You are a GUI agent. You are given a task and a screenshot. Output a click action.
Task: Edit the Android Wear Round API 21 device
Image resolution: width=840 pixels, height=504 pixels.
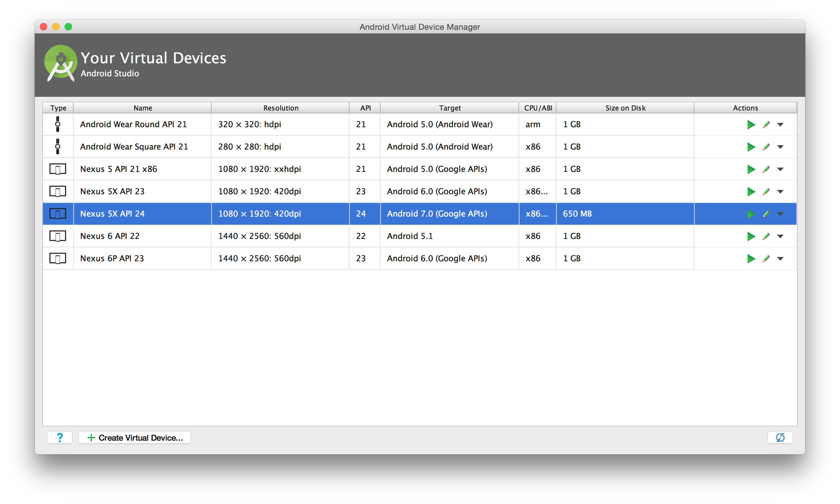766,125
